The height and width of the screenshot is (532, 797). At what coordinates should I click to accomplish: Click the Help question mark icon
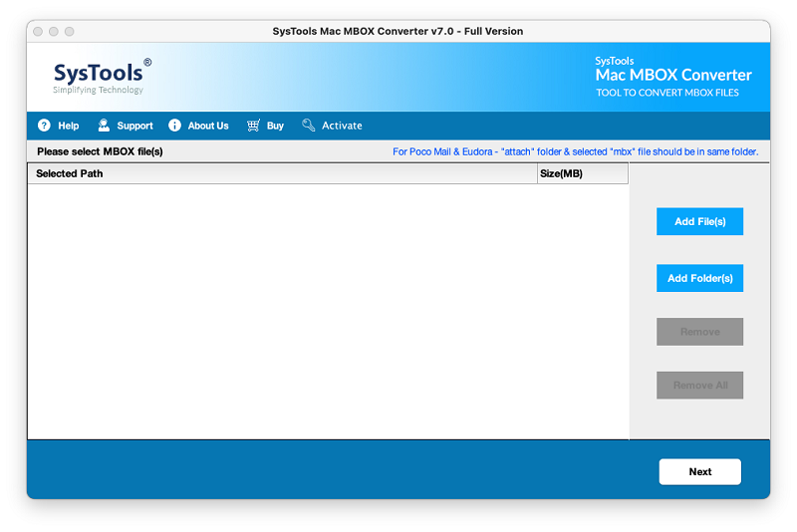(x=44, y=126)
